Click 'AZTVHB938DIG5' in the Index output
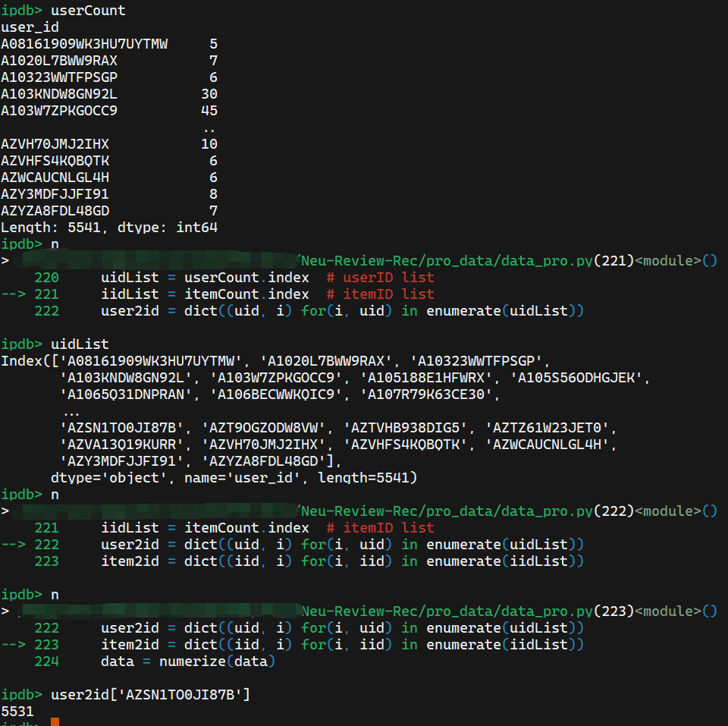 point(405,428)
